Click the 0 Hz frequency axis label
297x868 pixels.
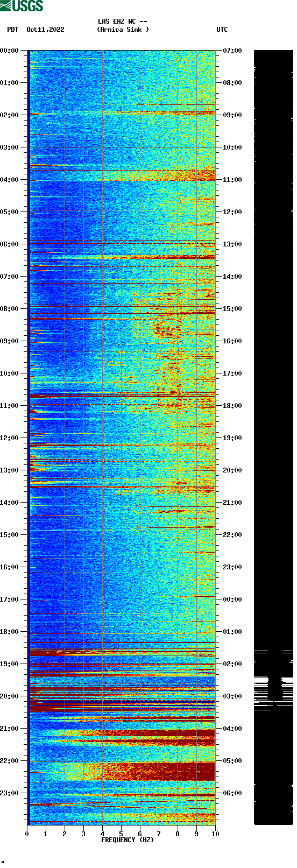point(27,834)
